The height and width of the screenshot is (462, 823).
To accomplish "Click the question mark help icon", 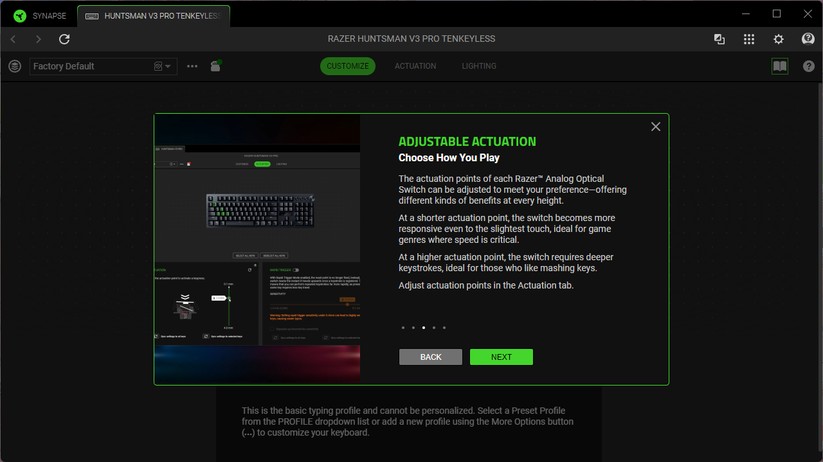I will click(x=808, y=66).
